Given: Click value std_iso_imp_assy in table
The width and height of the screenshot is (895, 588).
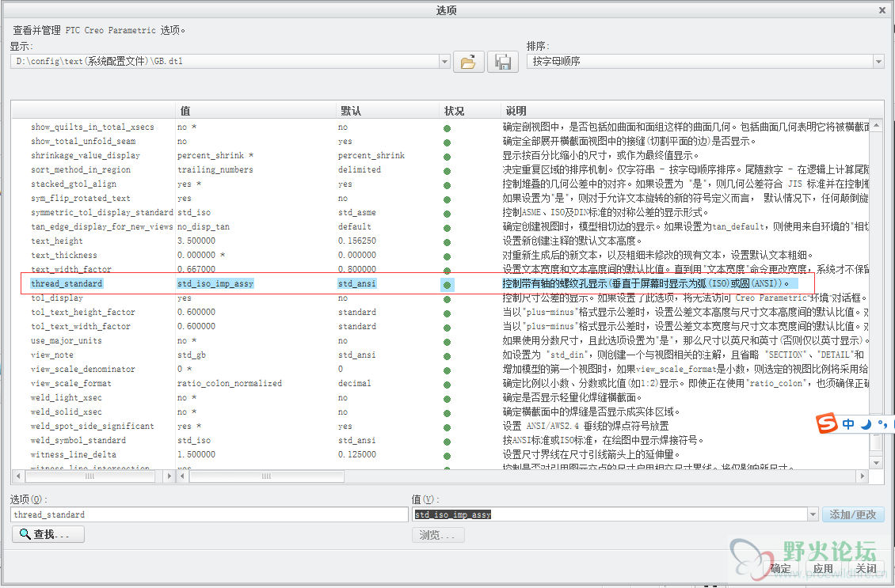Looking at the screenshot, I should tap(215, 283).
